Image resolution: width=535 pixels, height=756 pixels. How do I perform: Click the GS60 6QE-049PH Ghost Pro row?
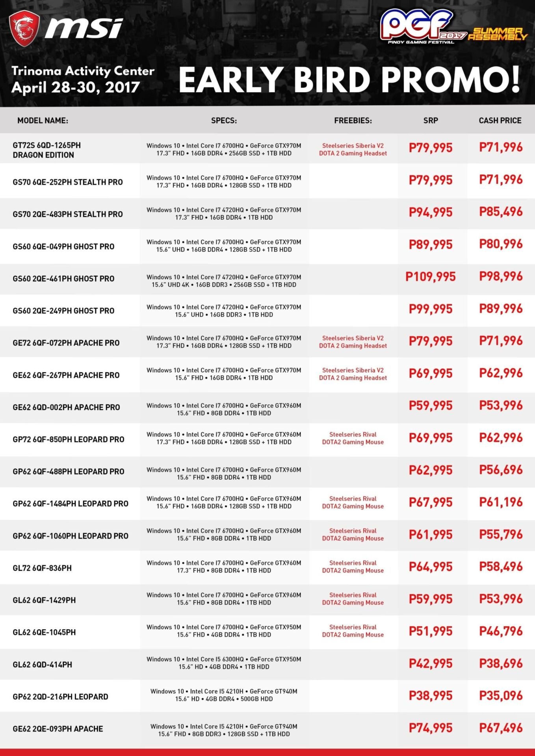63,246
